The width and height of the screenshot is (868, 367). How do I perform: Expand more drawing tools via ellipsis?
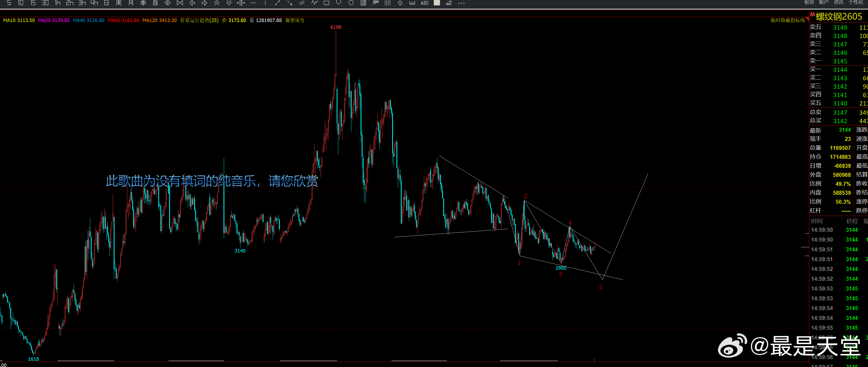(x=461, y=3)
